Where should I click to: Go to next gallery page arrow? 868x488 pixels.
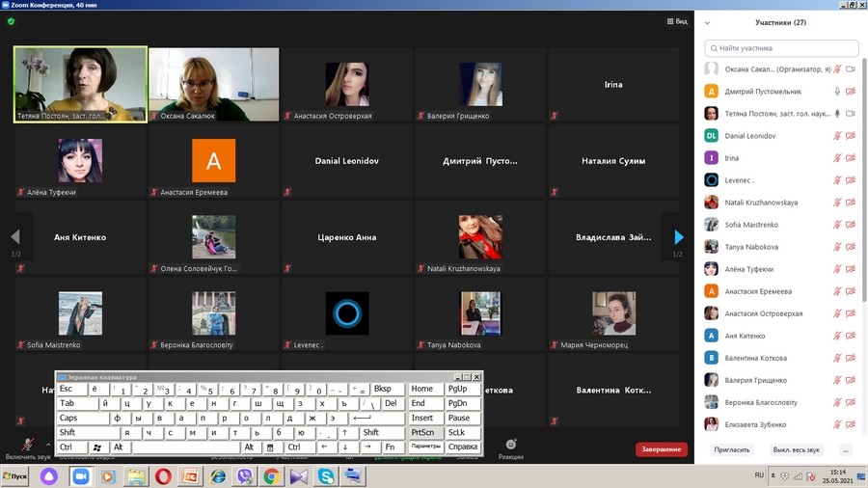(678, 237)
